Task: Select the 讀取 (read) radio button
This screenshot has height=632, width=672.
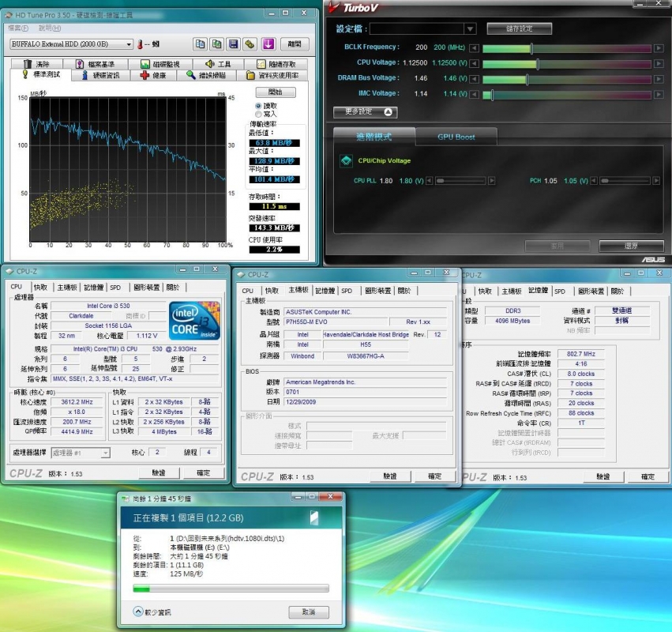Action: pyautogui.click(x=259, y=106)
